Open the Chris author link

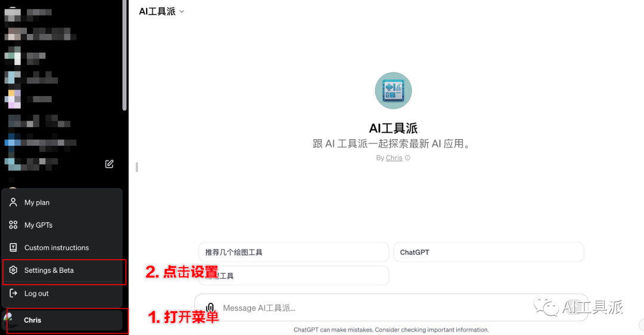(x=394, y=158)
